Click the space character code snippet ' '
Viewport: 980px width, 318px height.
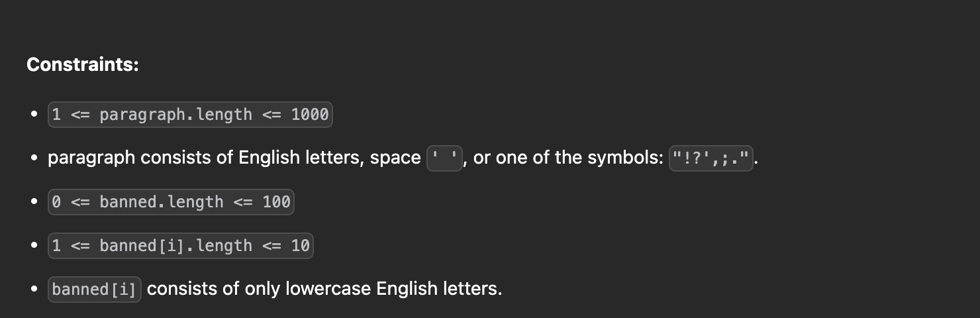[x=444, y=158]
